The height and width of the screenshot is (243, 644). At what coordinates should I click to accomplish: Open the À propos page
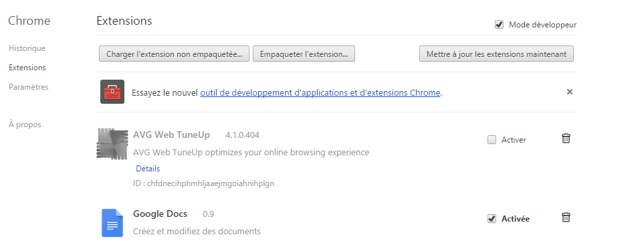(x=25, y=124)
